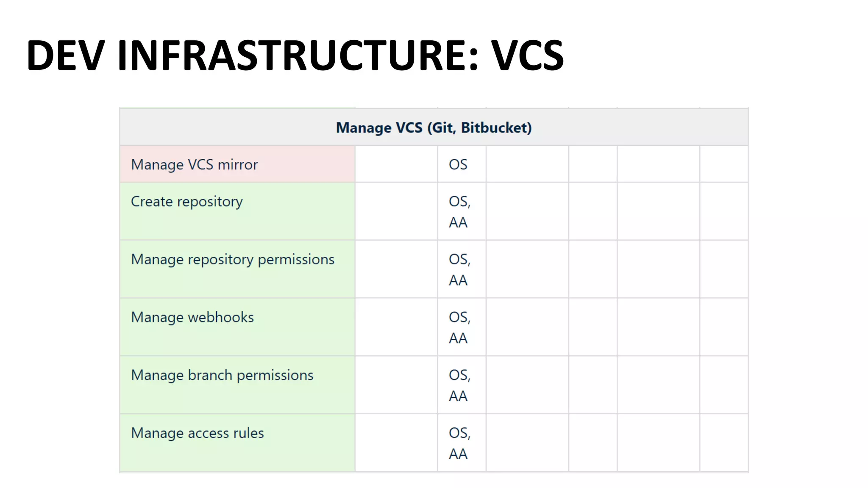
Task: Click the Manage branch permissions cell
Action: coord(222,375)
